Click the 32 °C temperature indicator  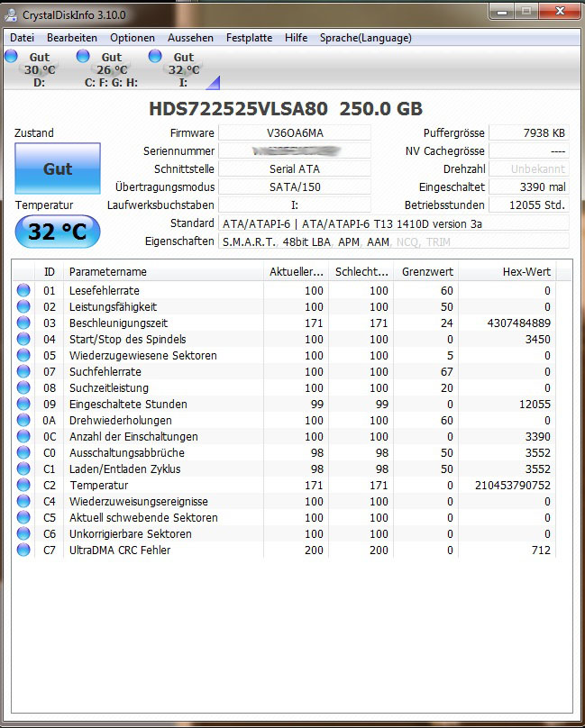click(x=58, y=232)
